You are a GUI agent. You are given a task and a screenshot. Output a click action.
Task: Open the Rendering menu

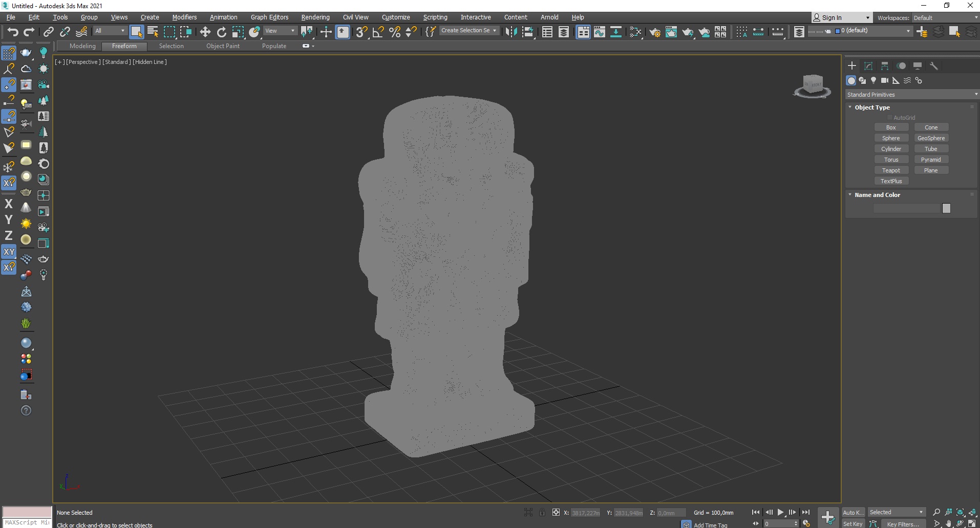click(x=315, y=17)
